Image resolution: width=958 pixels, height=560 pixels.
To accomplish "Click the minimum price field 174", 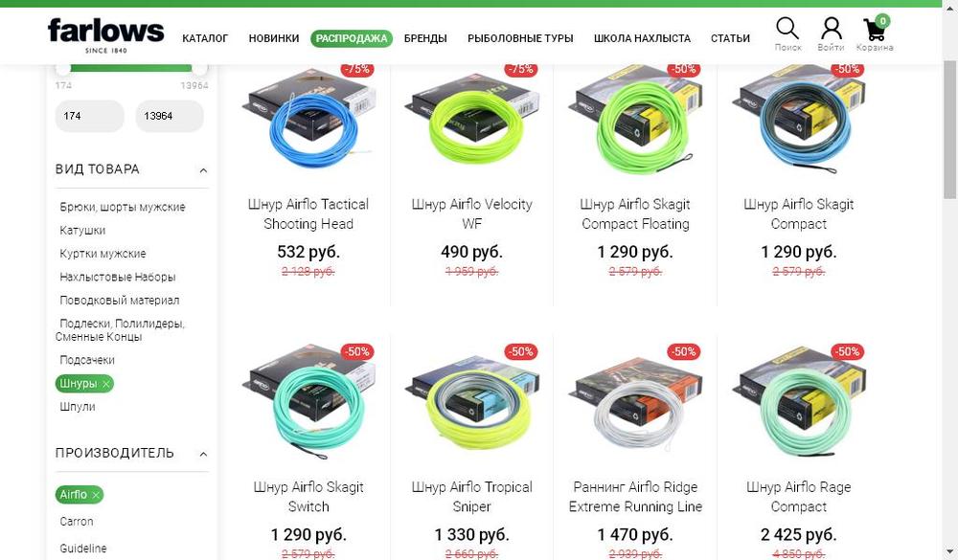I will click(x=89, y=116).
